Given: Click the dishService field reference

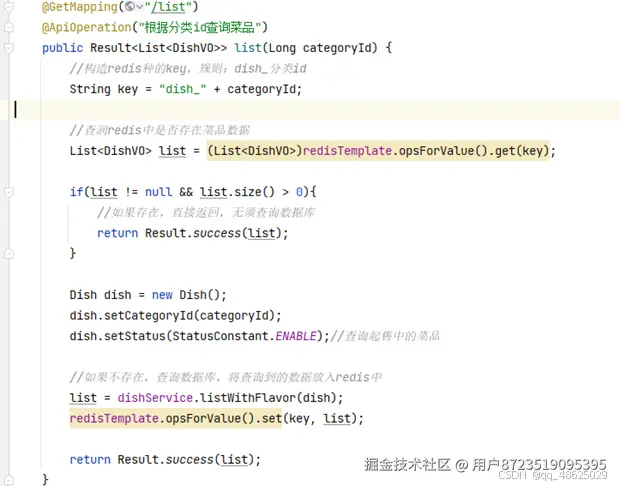Looking at the screenshot, I should click(x=155, y=397).
